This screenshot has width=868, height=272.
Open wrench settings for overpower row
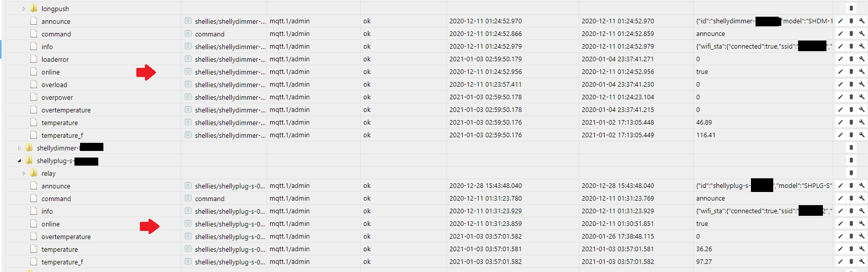tap(861, 97)
